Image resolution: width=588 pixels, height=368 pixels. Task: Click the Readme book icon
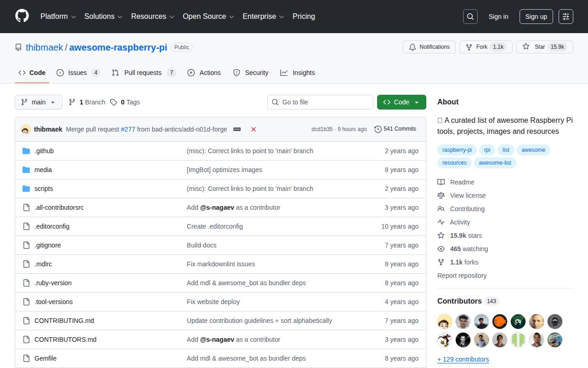[441, 182]
